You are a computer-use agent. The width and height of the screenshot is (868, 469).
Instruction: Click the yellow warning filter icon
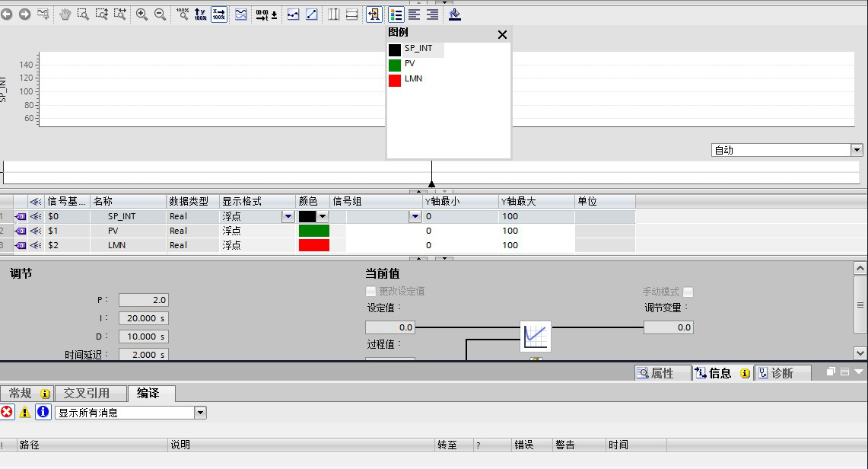[25, 412]
